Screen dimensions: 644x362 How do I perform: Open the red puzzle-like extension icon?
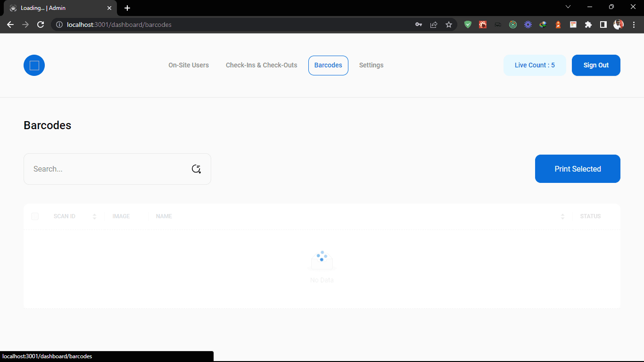point(483,25)
